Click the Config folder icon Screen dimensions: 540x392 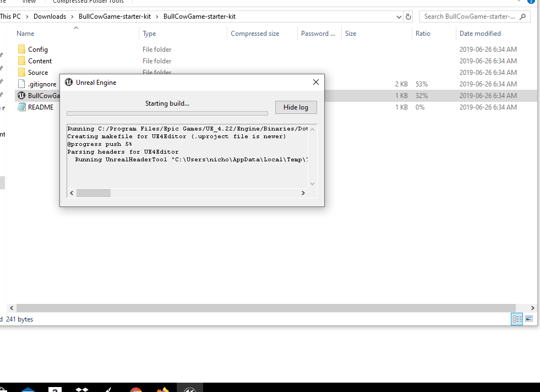(21, 49)
